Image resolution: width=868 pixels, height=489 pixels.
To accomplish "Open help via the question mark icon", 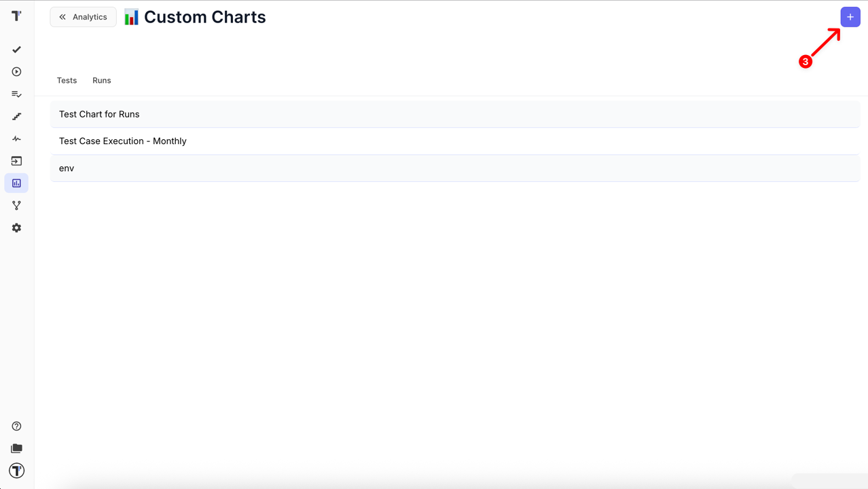I will point(16,427).
